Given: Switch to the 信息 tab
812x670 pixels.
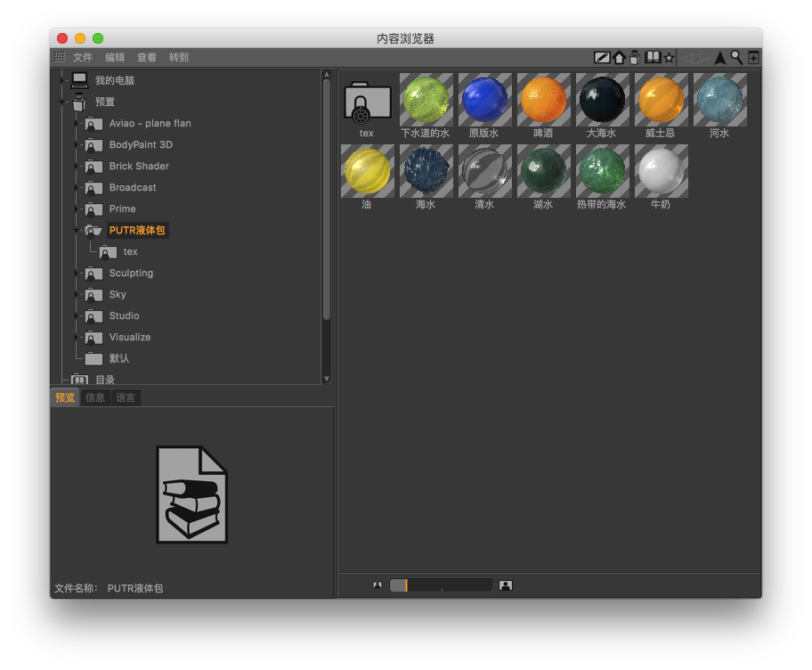Looking at the screenshot, I should 95,398.
